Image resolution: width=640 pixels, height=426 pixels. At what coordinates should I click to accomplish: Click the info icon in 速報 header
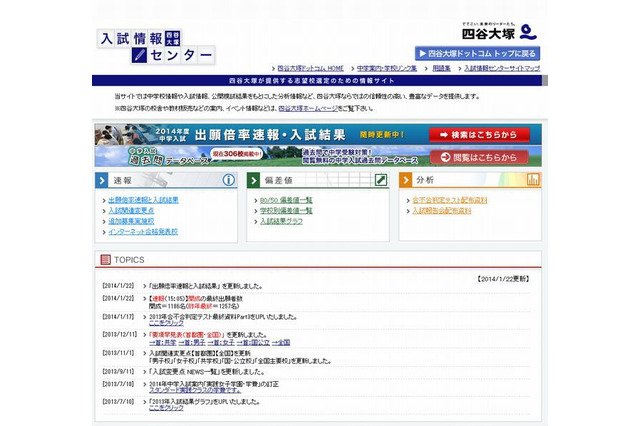[x=229, y=180]
